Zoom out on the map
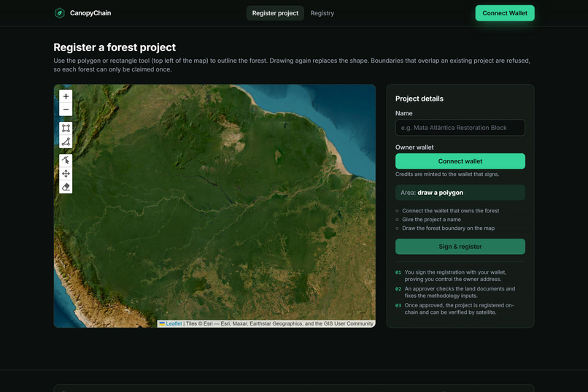 66,109
